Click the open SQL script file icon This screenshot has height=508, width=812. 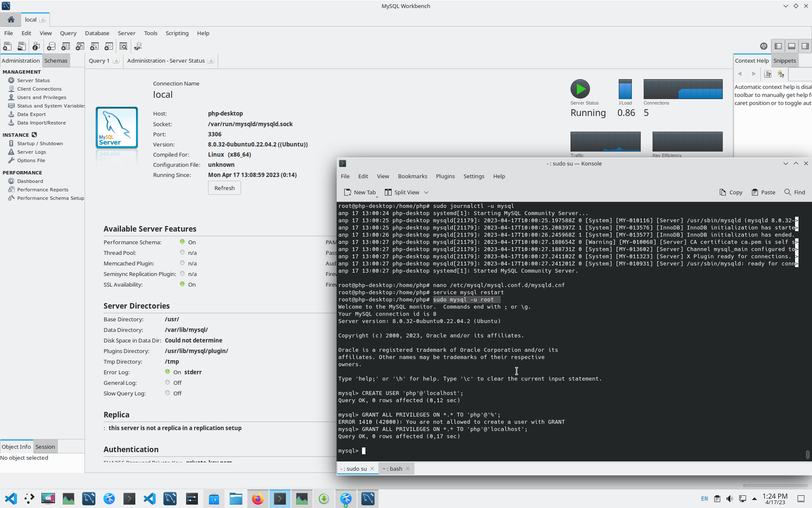point(22,47)
